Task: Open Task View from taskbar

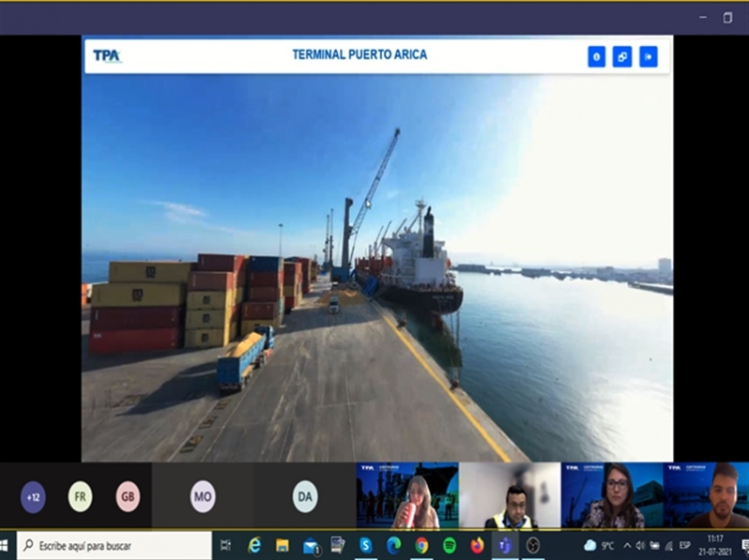Action: 225,545
